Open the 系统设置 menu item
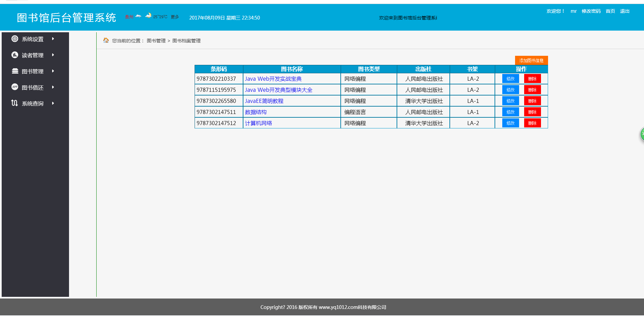 click(x=33, y=39)
